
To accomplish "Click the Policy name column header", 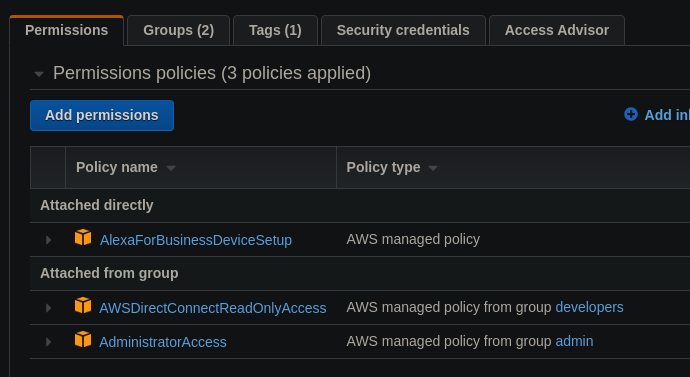I will pos(201,168).
